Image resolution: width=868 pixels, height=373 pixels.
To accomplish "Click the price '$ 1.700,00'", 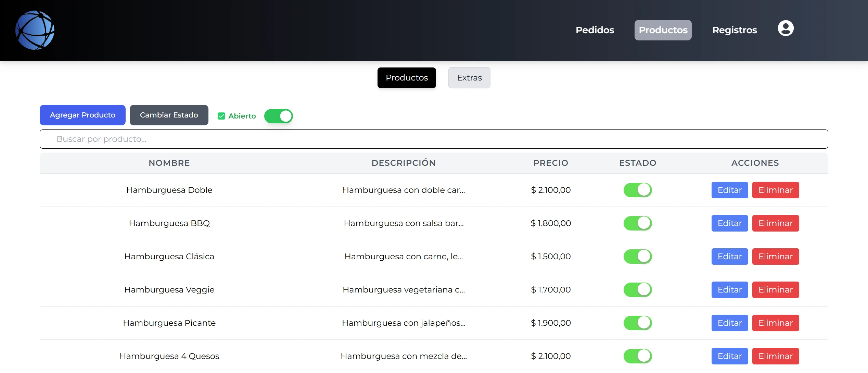I will [551, 290].
